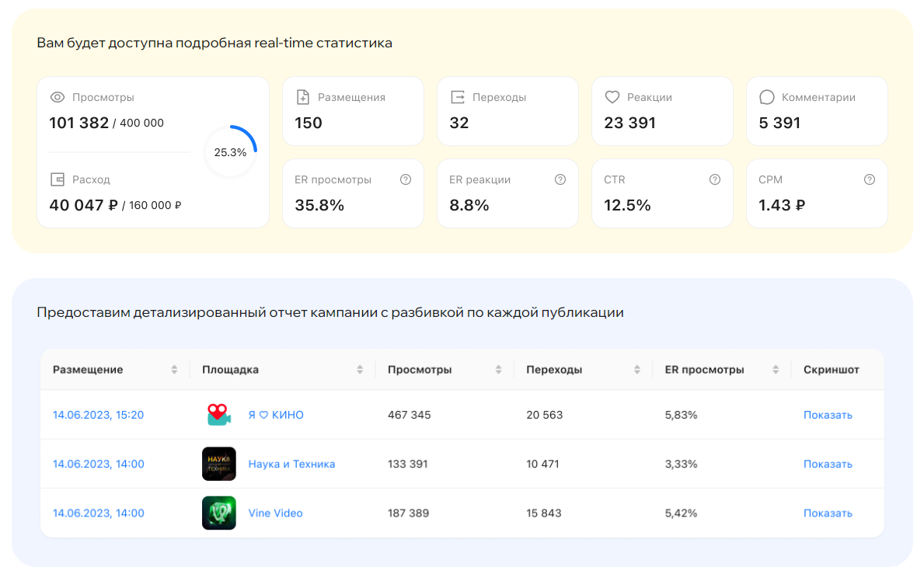Open the Наука и Техника channel link
Screen dimensions: 924x574
click(291, 464)
